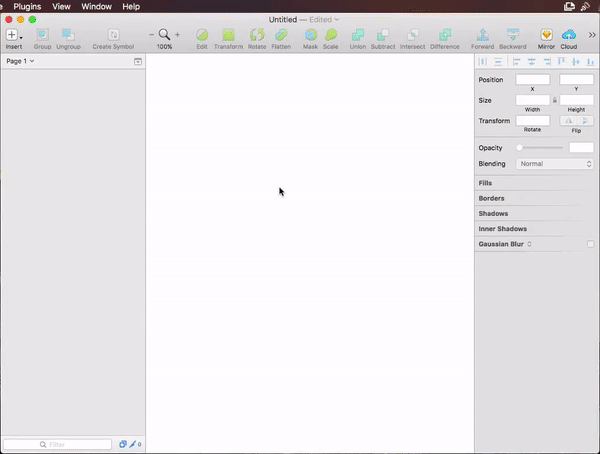600x454 pixels.
Task: Click the X position field
Action: coord(533,80)
